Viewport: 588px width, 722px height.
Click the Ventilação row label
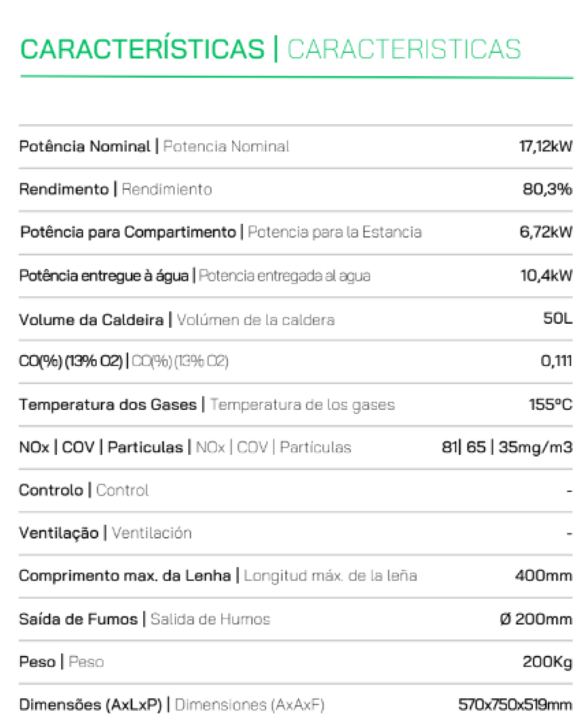(59, 533)
